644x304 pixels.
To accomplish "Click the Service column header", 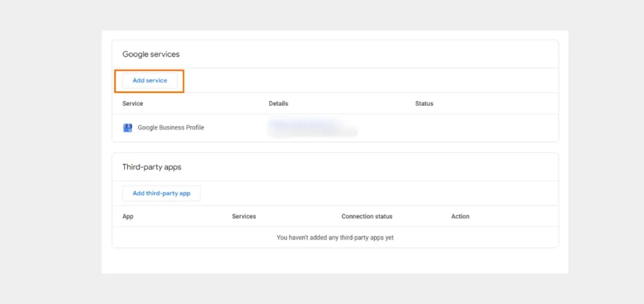I will (133, 103).
